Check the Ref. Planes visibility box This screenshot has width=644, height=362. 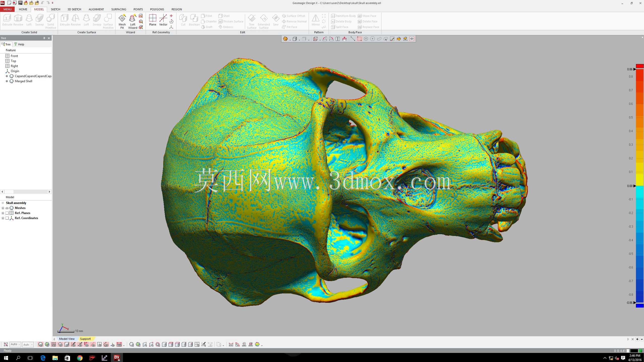coord(7,213)
